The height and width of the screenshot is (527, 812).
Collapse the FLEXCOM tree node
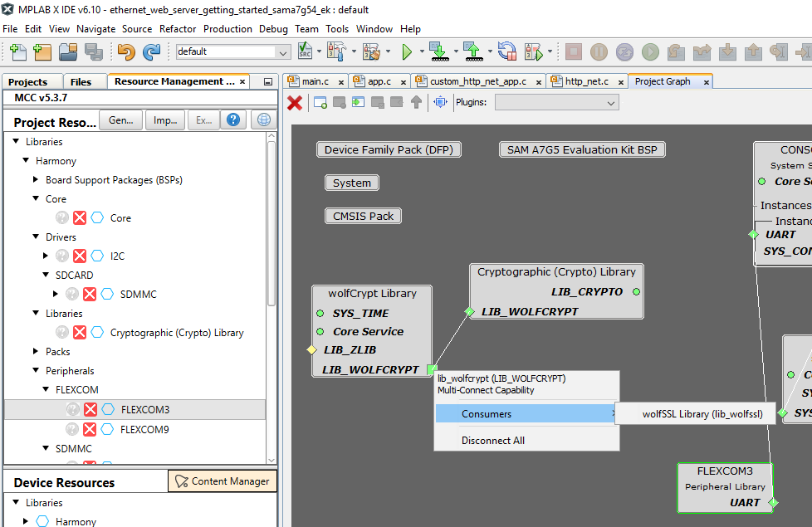[46, 389]
